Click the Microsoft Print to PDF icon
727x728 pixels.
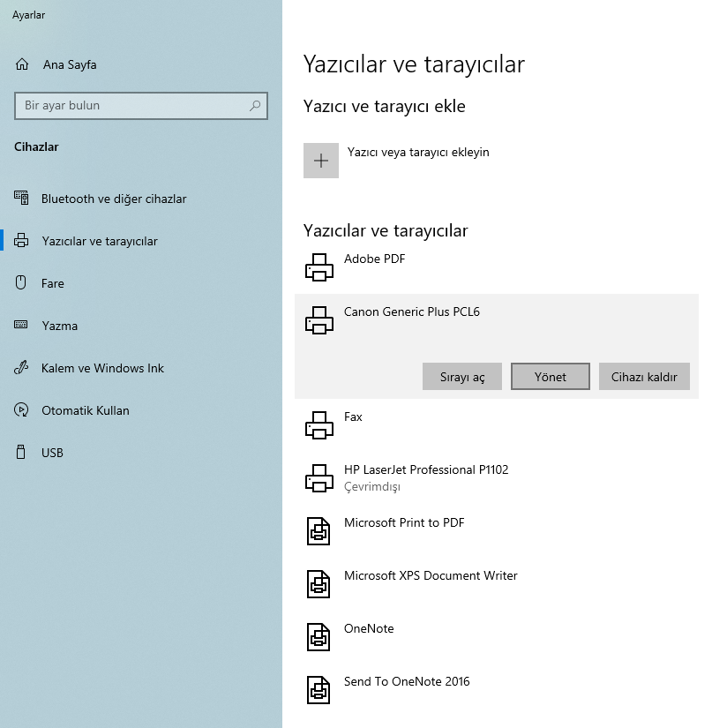[319, 531]
